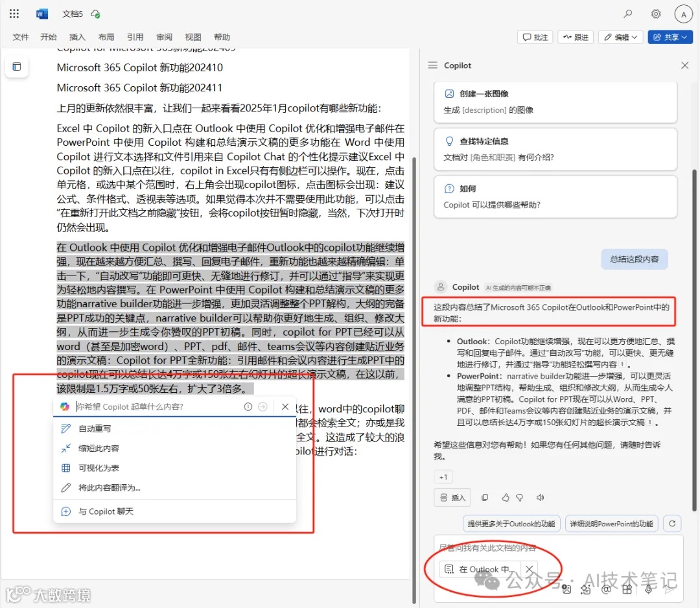This screenshot has height=608, width=700.
Task: Switch to the 引用 tab
Action: [x=135, y=37]
